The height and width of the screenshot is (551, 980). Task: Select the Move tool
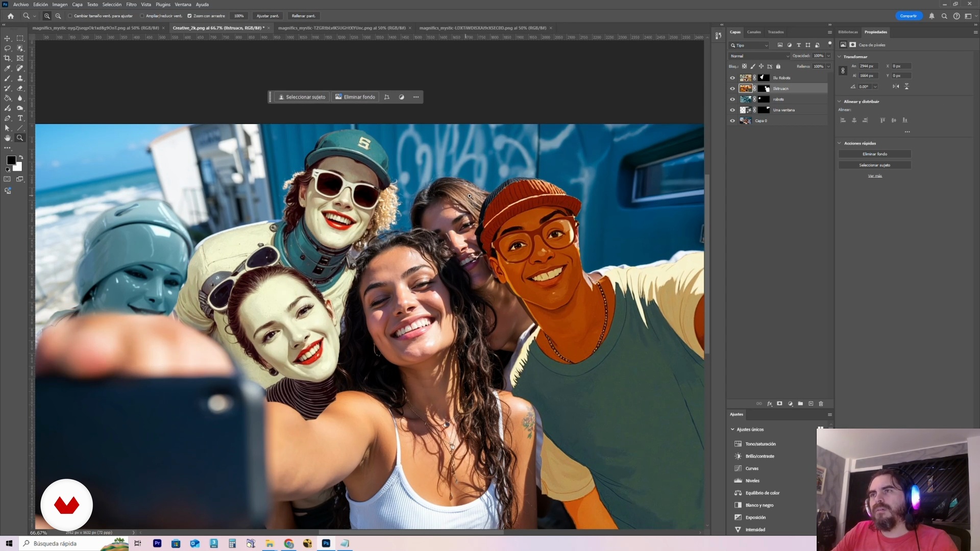point(7,38)
